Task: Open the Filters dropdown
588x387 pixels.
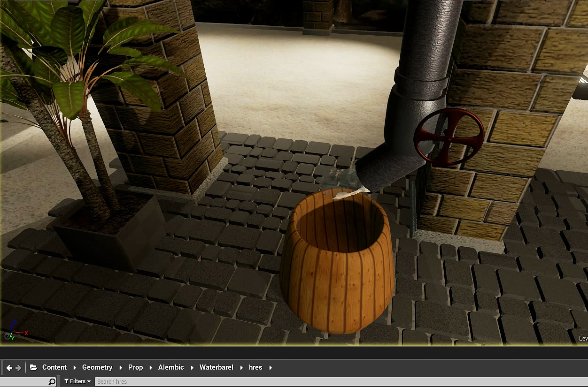Action: click(77, 381)
